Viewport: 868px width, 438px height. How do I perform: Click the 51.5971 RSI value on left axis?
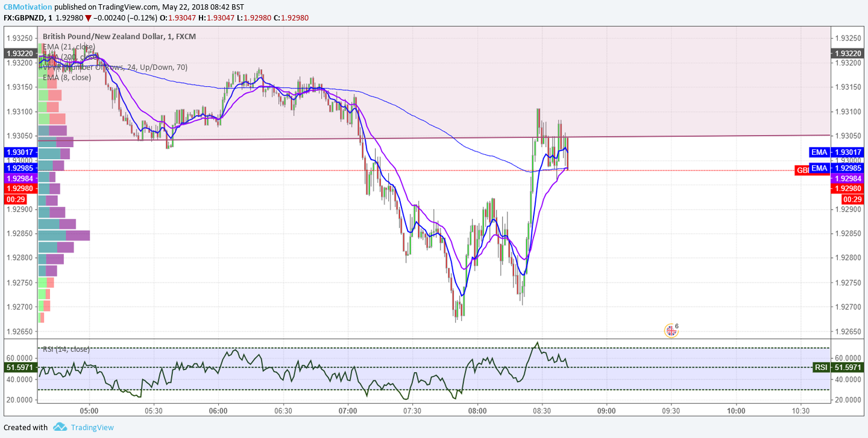20,367
